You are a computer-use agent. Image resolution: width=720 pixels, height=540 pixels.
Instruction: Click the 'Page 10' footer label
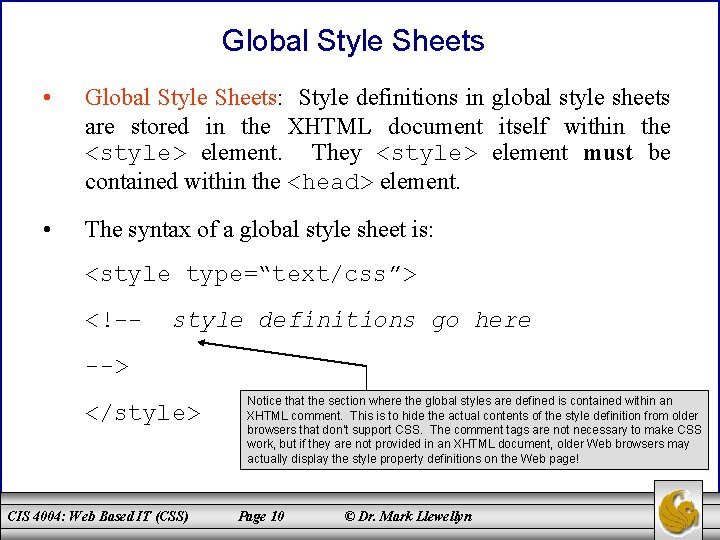click(261, 517)
